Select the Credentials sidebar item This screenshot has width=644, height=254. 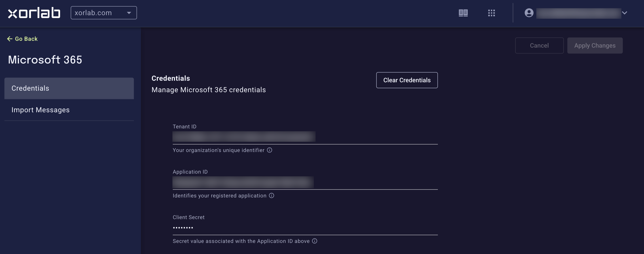coord(69,88)
